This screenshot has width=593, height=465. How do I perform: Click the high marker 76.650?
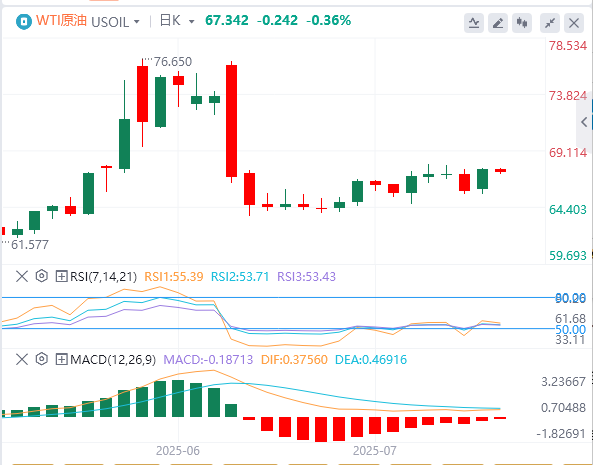click(172, 62)
